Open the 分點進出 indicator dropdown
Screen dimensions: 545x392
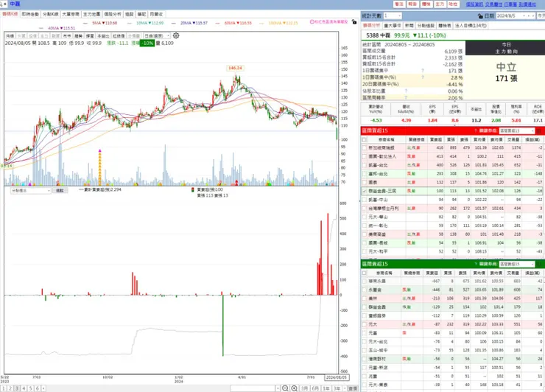click(x=31, y=191)
